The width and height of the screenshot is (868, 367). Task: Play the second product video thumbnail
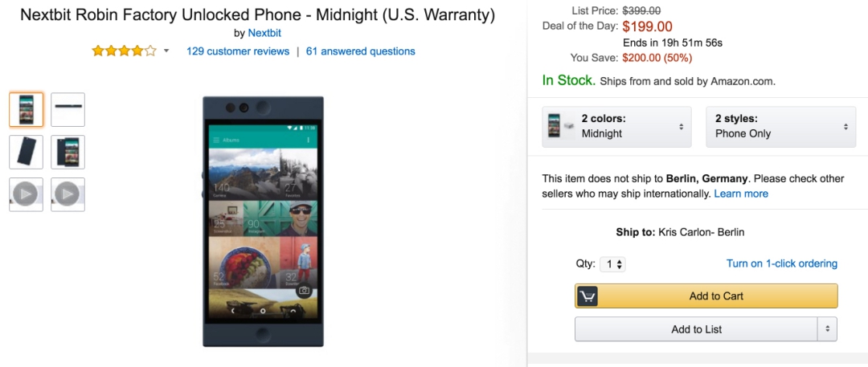click(x=68, y=194)
